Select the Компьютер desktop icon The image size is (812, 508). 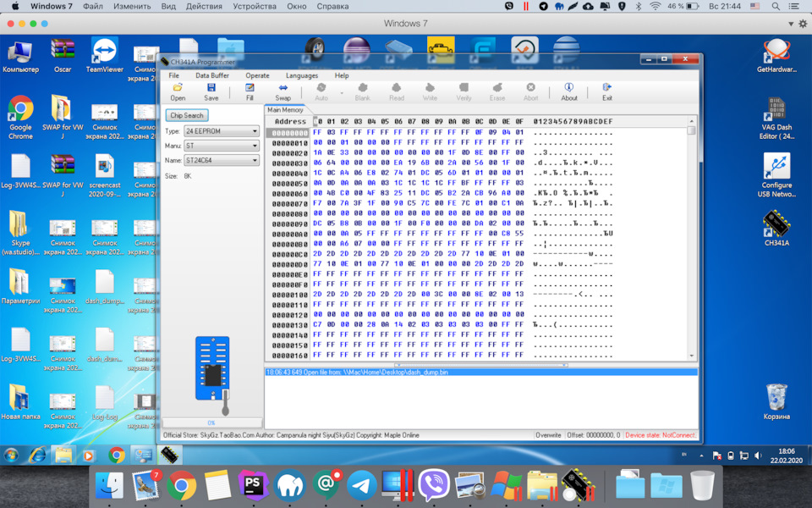pyautogui.click(x=20, y=55)
